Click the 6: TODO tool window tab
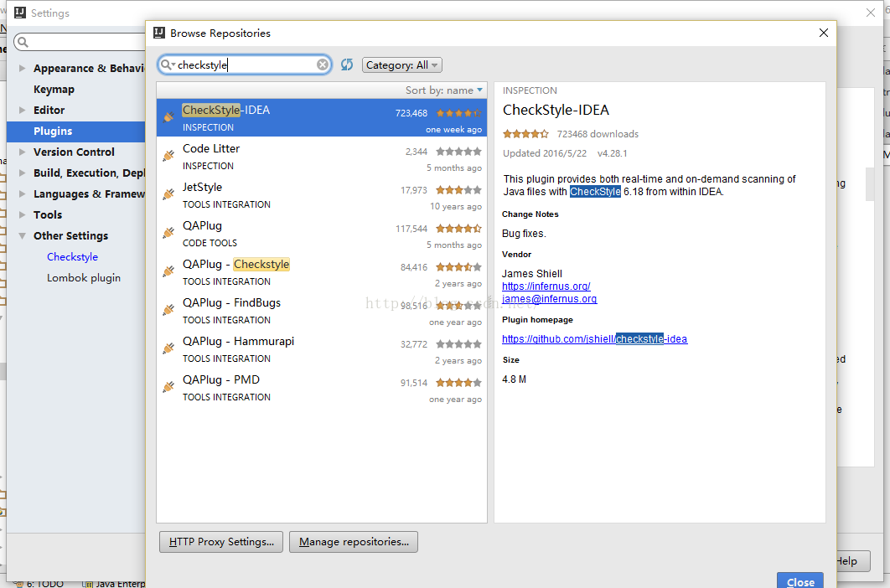 pyautogui.click(x=41, y=584)
